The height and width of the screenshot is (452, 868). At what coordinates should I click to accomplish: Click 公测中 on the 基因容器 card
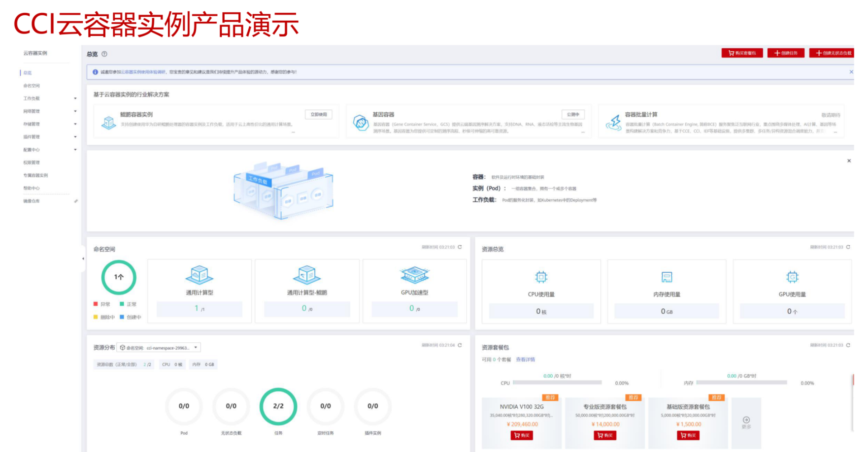click(x=573, y=114)
